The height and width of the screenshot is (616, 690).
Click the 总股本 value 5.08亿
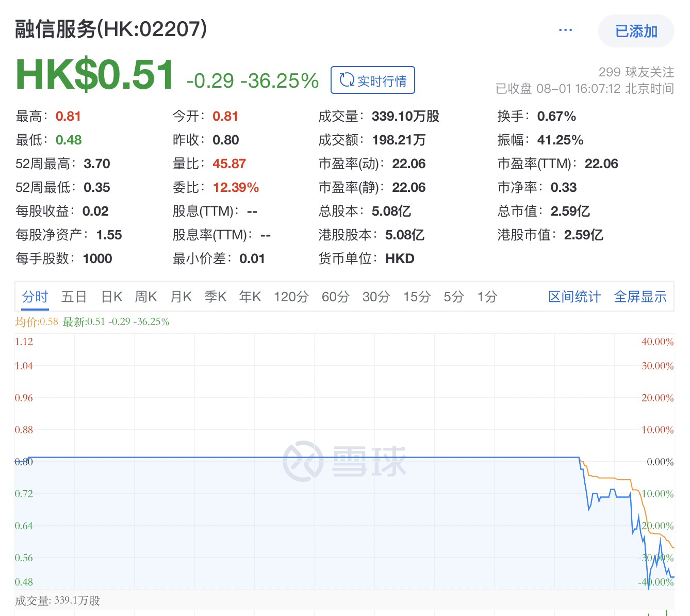[x=391, y=211]
